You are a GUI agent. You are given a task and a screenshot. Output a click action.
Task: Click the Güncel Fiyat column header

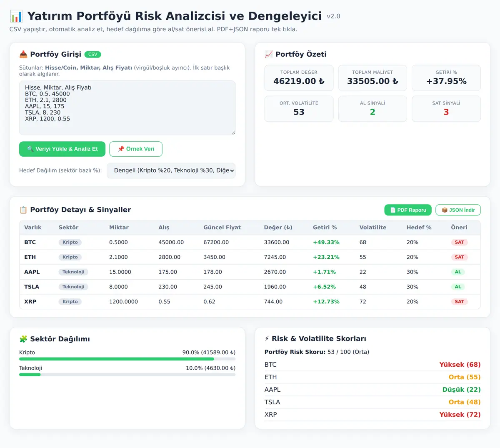[222, 228]
